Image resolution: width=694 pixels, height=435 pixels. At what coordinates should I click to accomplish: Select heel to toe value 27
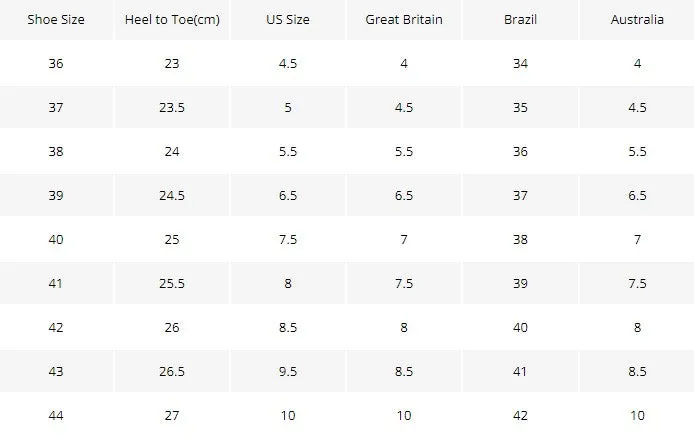[172, 416]
